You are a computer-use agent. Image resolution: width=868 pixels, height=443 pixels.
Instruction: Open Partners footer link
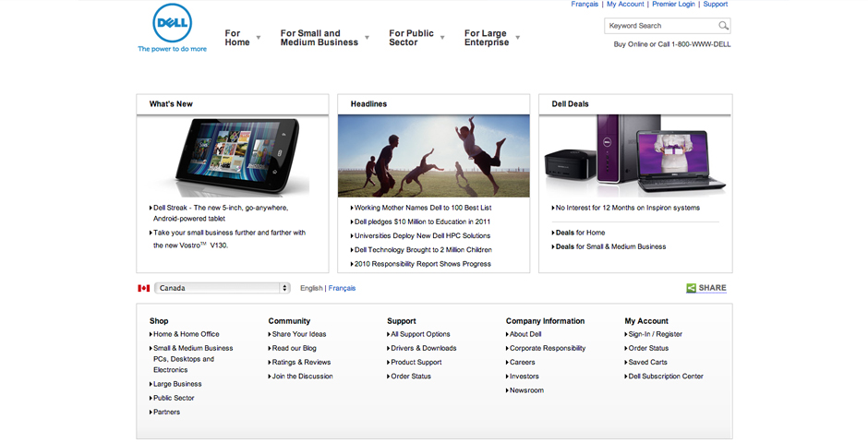coord(165,412)
